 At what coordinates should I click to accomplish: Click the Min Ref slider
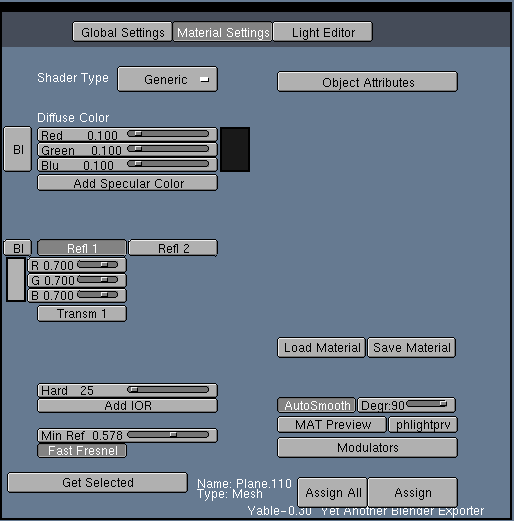pos(127,435)
